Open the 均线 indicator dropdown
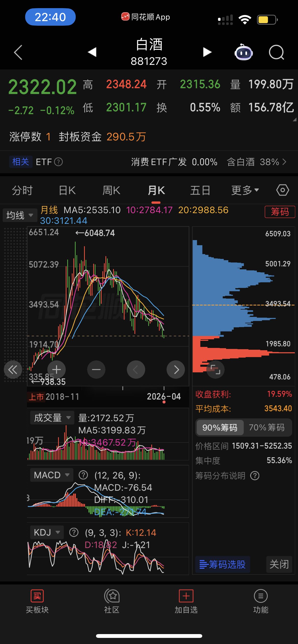 20,215
